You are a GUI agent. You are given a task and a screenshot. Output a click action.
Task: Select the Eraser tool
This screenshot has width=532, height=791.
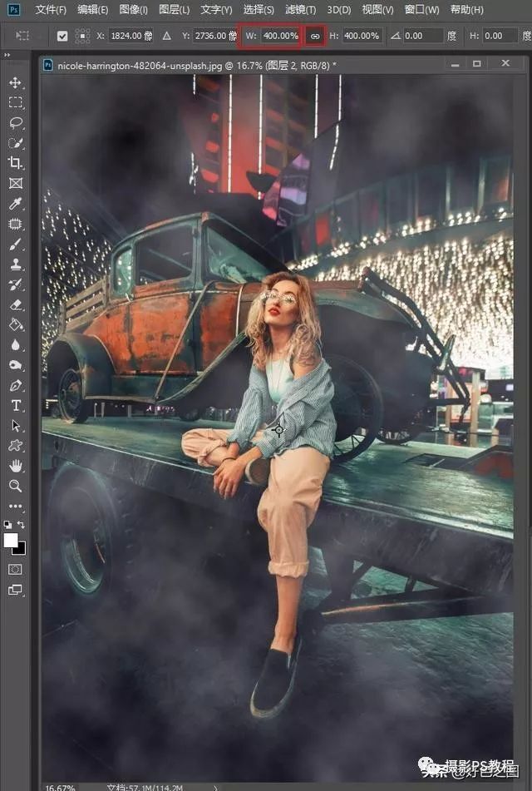pyautogui.click(x=16, y=304)
